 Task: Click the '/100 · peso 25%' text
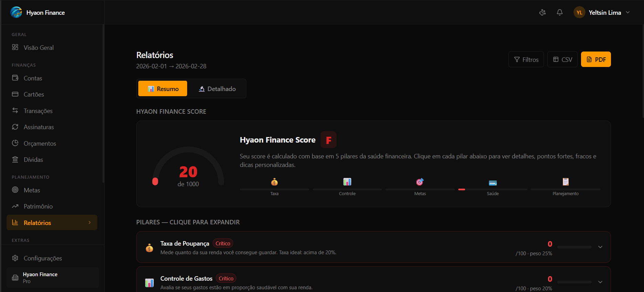tap(534, 254)
